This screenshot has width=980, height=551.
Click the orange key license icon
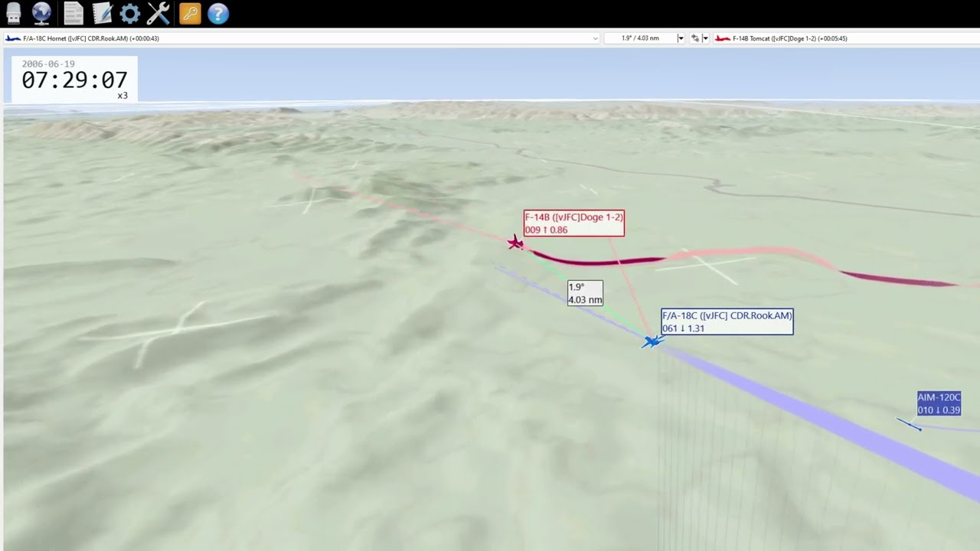pyautogui.click(x=190, y=13)
